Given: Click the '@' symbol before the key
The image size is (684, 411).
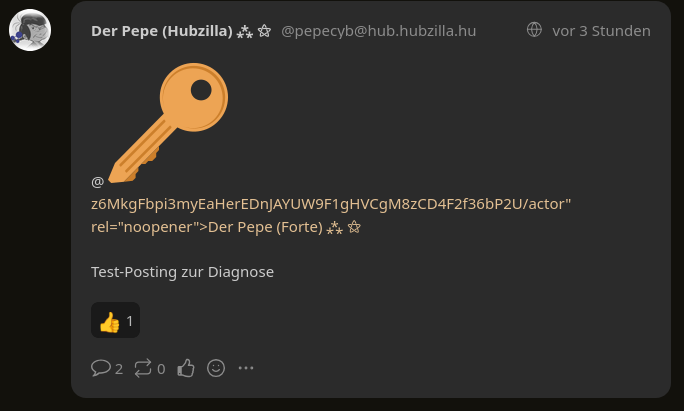Looking at the screenshot, I should pos(97,182).
